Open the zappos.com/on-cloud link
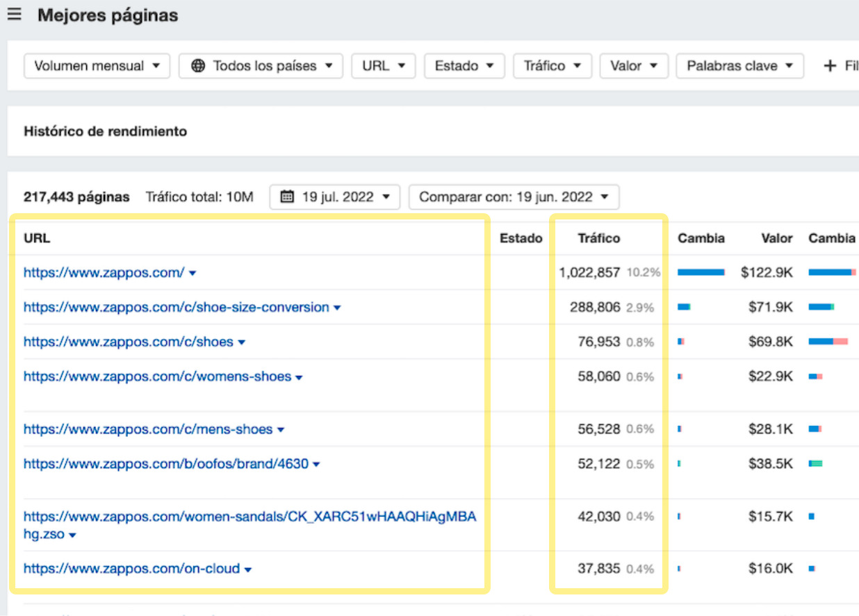Image resolution: width=859 pixels, height=616 pixels. [x=132, y=569]
